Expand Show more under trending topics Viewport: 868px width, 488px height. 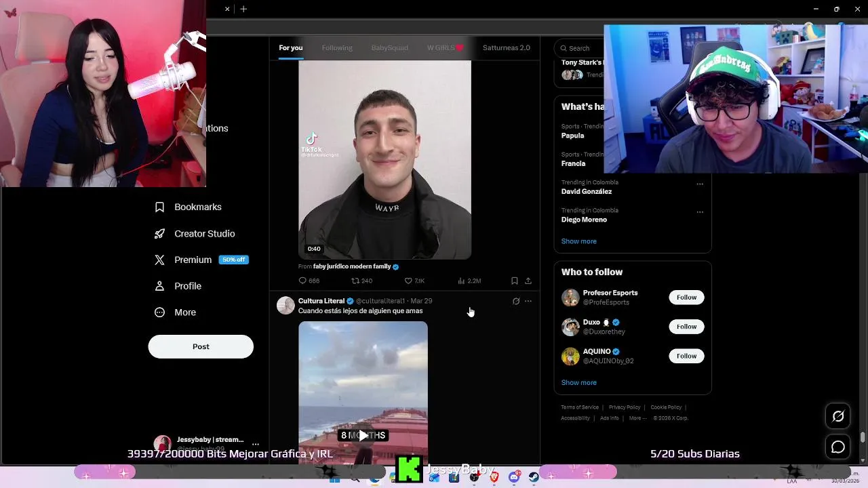click(x=578, y=241)
